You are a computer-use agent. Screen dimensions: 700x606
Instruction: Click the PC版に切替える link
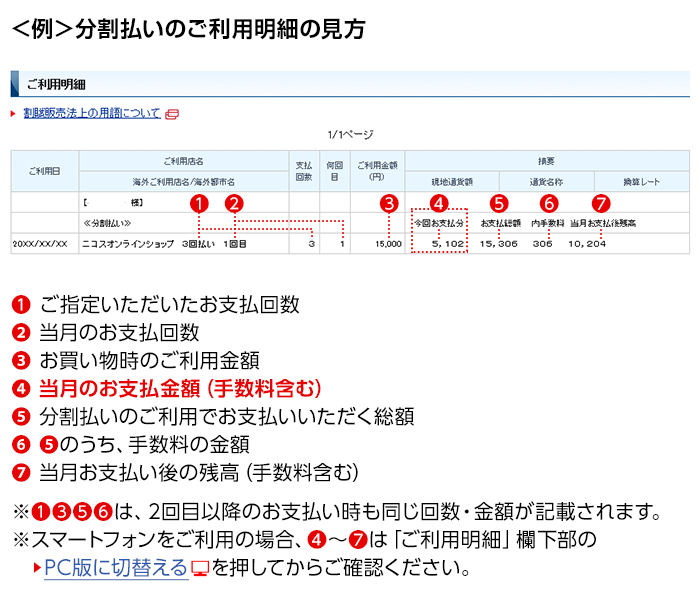[x=116, y=570]
